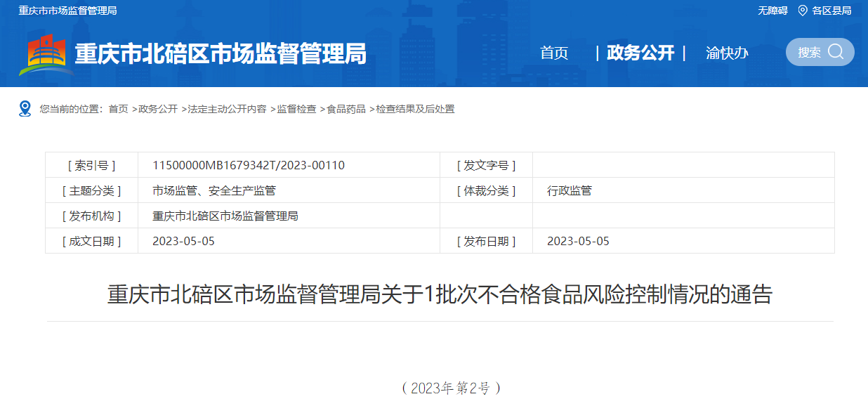Open the 政务公开 navigation tab
Image resolution: width=868 pixels, height=406 pixels.
pyautogui.click(x=640, y=53)
